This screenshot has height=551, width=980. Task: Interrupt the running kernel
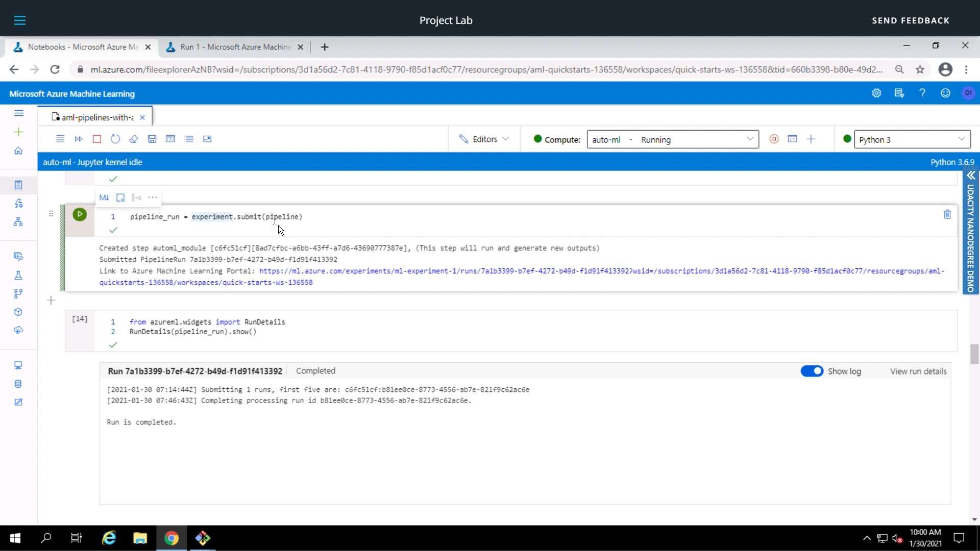(x=97, y=138)
